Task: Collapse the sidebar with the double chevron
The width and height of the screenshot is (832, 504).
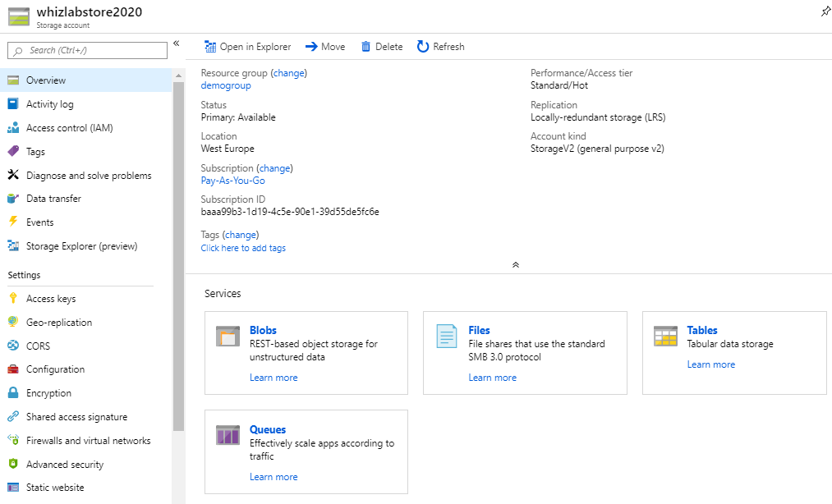Action: (x=176, y=44)
